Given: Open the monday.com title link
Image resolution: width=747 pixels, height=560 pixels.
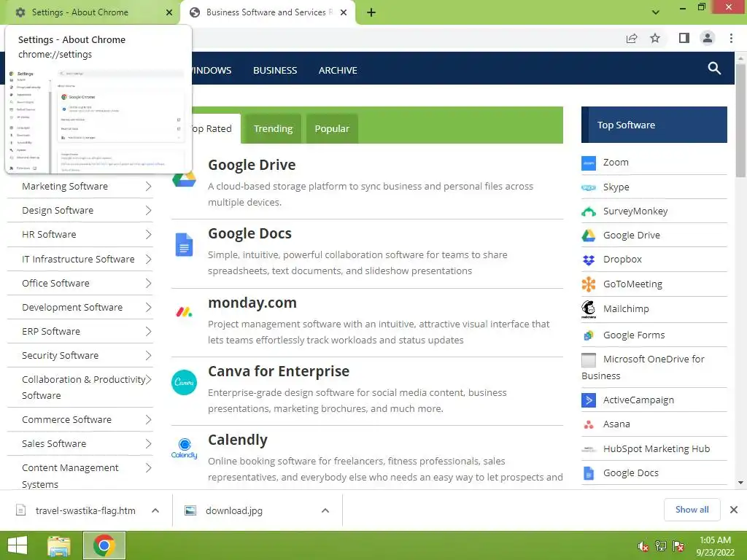Looking at the screenshot, I should click(x=252, y=303).
